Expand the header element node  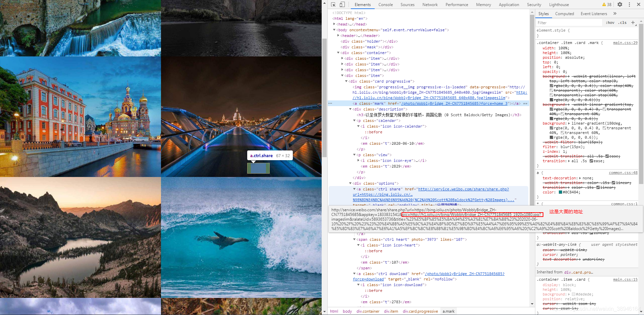(x=338, y=36)
